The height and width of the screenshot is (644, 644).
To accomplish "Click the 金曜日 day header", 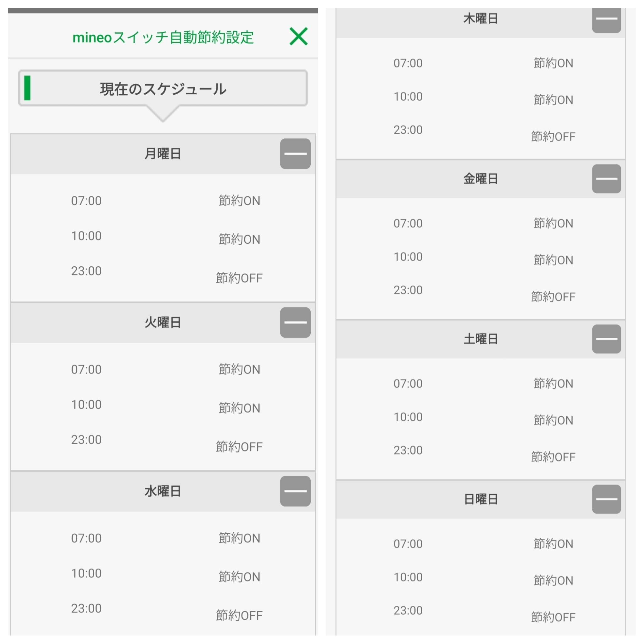I will pos(480,179).
